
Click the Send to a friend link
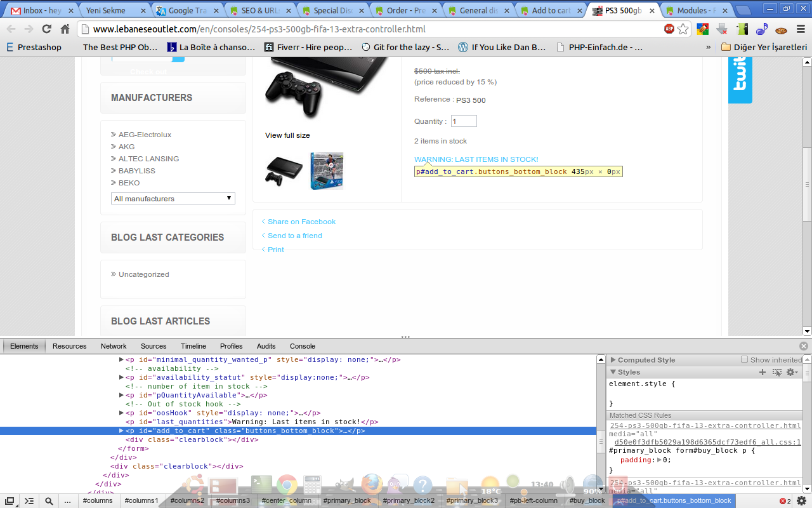pyautogui.click(x=295, y=236)
